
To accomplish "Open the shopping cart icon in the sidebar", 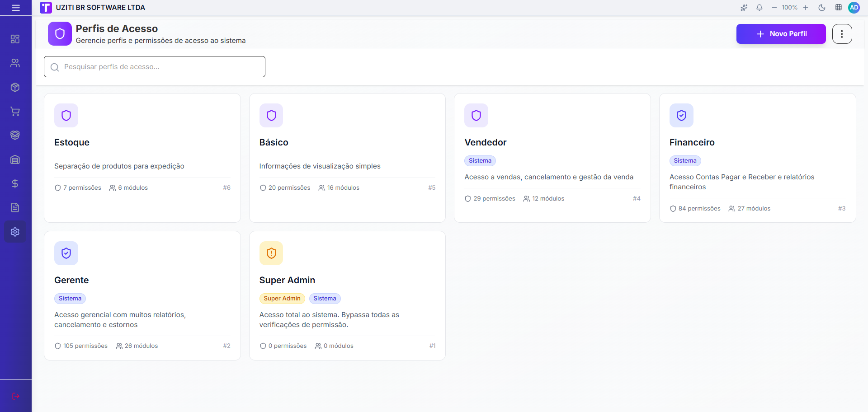I will pyautogui.click(x=15, y=111).
